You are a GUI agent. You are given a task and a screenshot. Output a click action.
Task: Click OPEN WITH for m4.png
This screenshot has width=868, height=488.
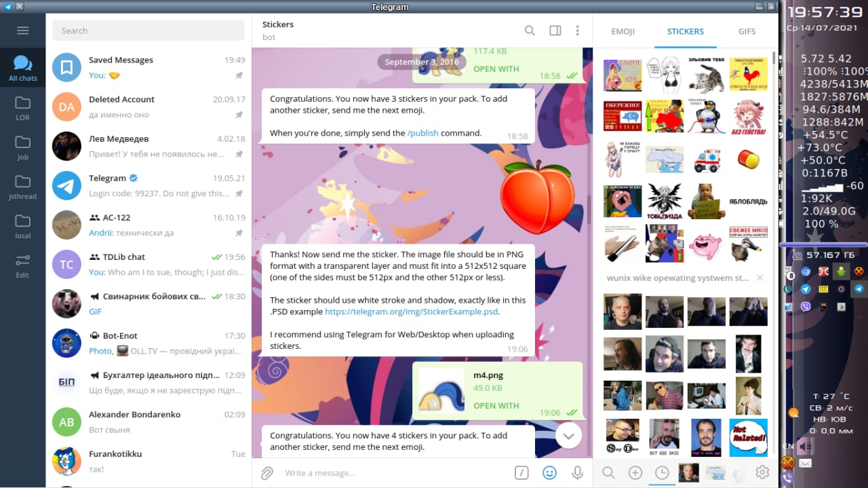coord(496,405)
